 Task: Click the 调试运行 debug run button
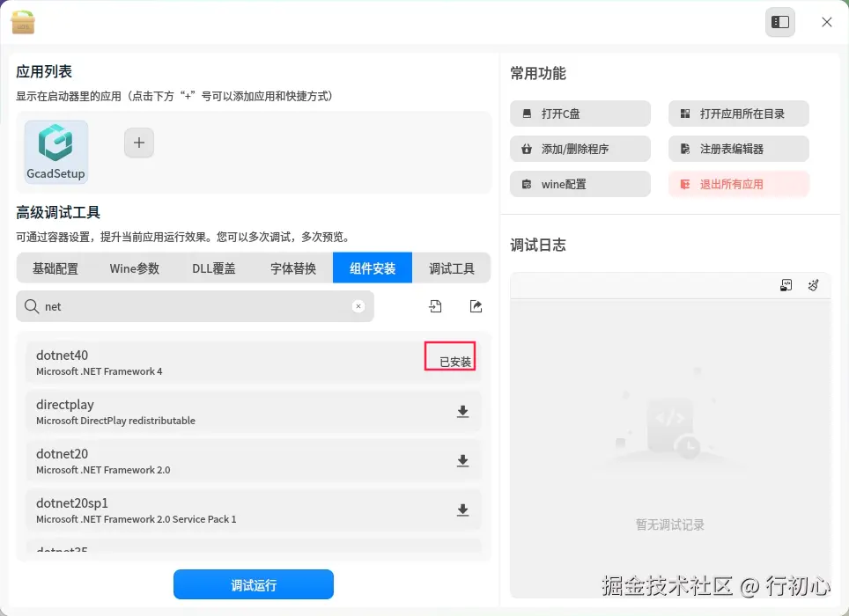point(254,584)
